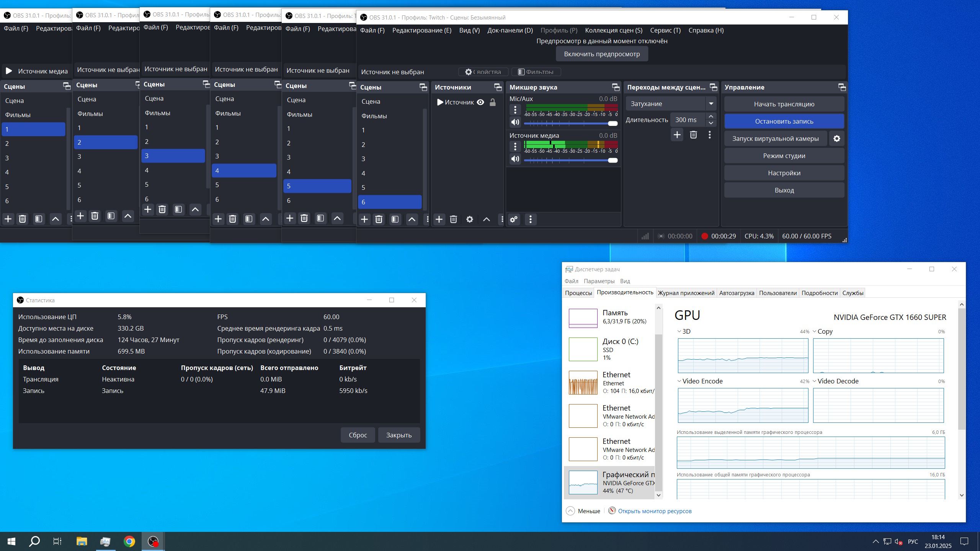Open the Сервис (T) menu
The height and width of the screenshot is (551, 980).
665,30
